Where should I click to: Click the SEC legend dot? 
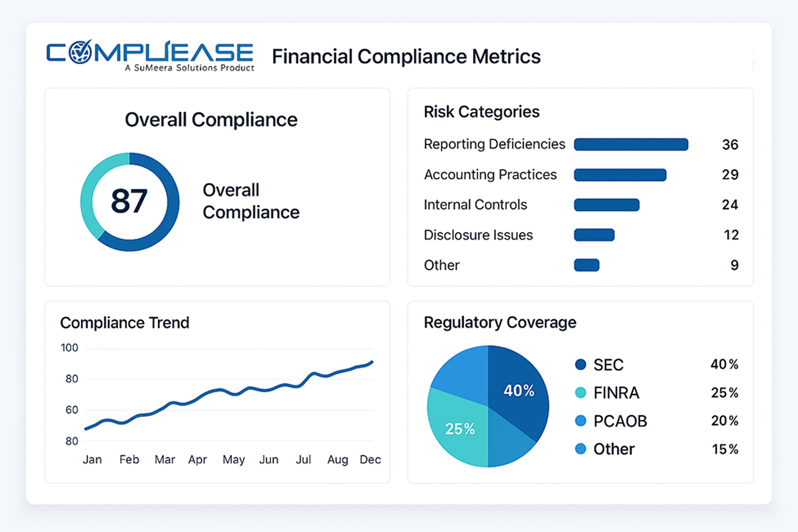[x=580, y=364]
